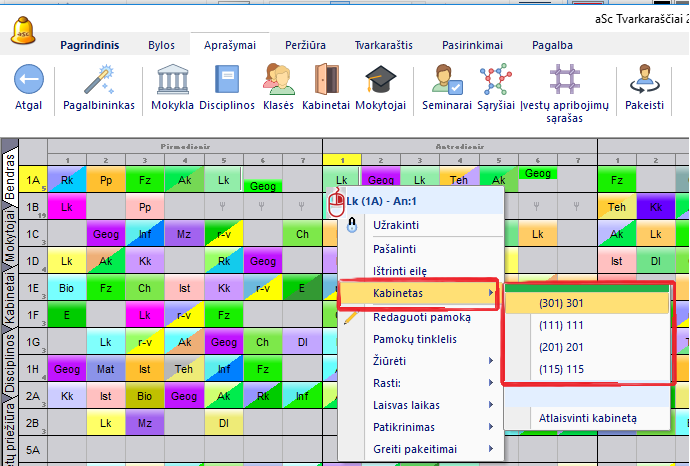The height and width of the screenshot is (466, 690).
Task: Open Mokykla school building icon
Action: pyautogui.click(x=172, y=80)
